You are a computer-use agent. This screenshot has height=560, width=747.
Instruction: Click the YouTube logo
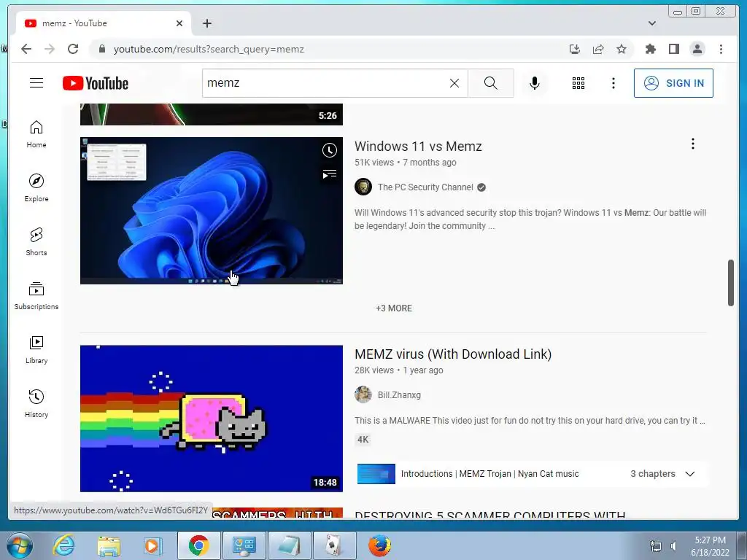(96, 83)
